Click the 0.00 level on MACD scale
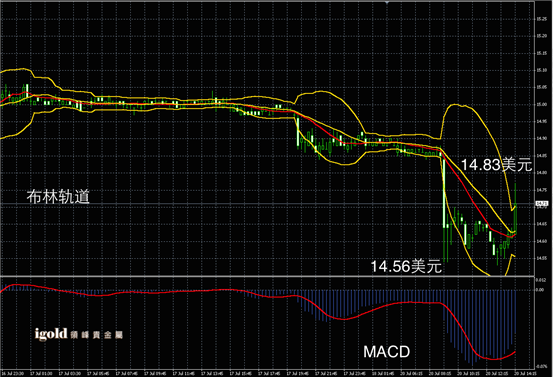Viewport: 553px width, 377px height. pyautogui.click(x=540, y=290)
